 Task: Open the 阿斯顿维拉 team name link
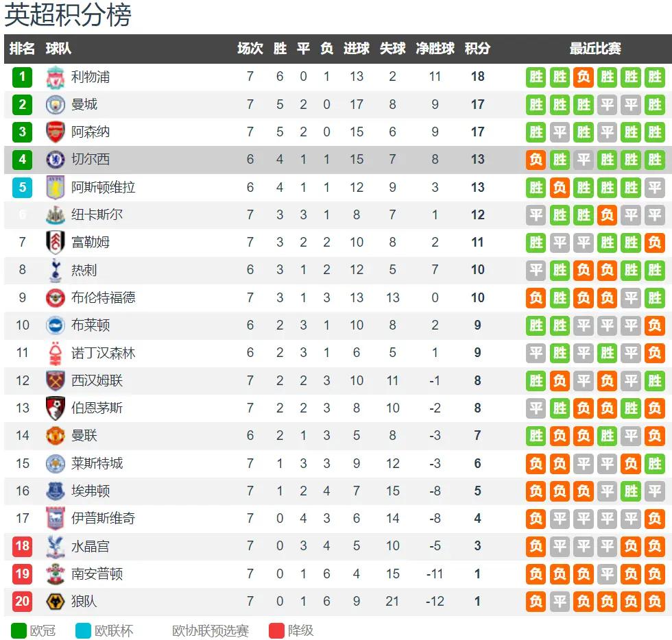click(x=104, y=187)
